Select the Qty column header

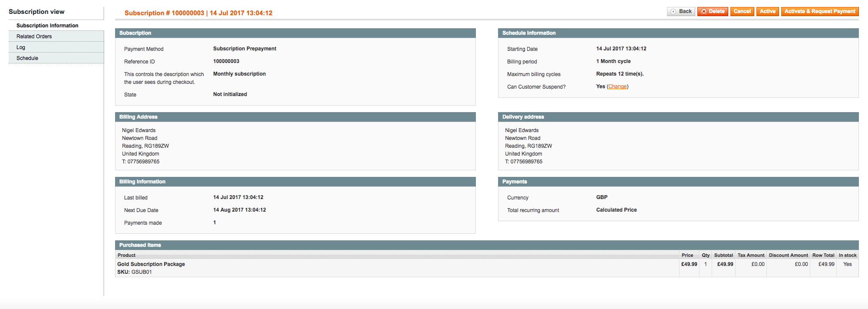tap(706, 255)
